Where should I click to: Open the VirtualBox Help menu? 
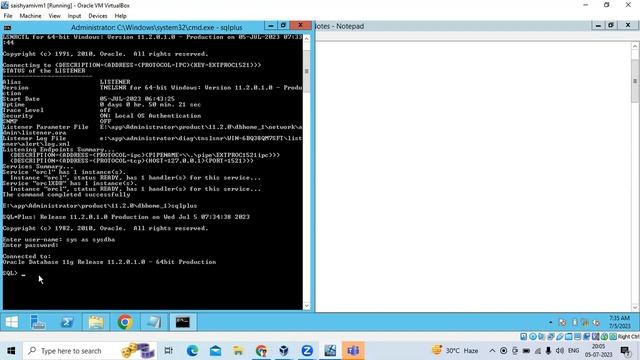120,16
